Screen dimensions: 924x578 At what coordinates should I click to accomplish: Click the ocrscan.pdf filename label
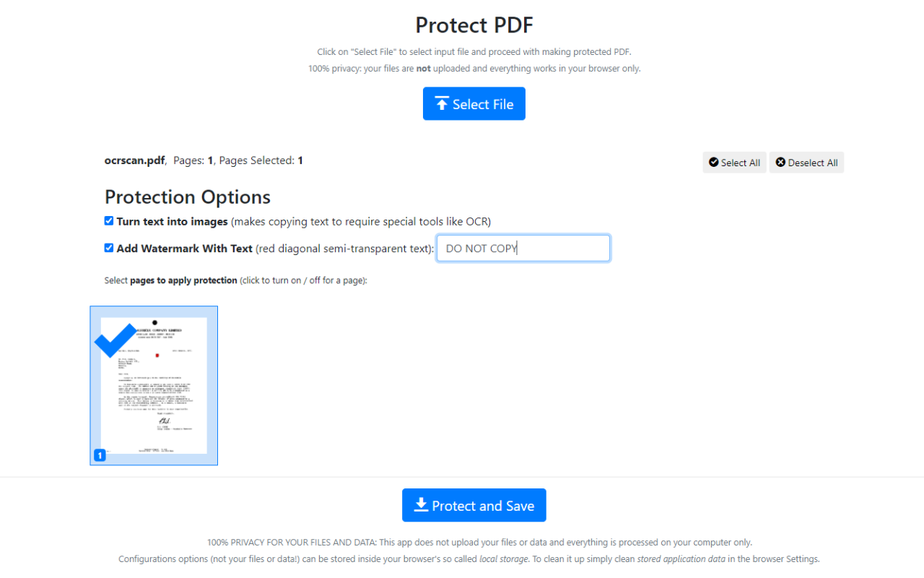(x=134, y=160)
